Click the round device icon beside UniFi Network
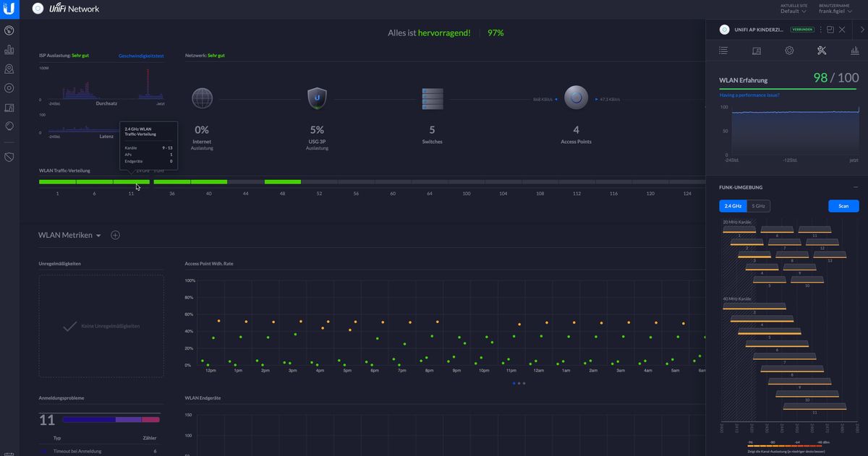 click(38, 9)
